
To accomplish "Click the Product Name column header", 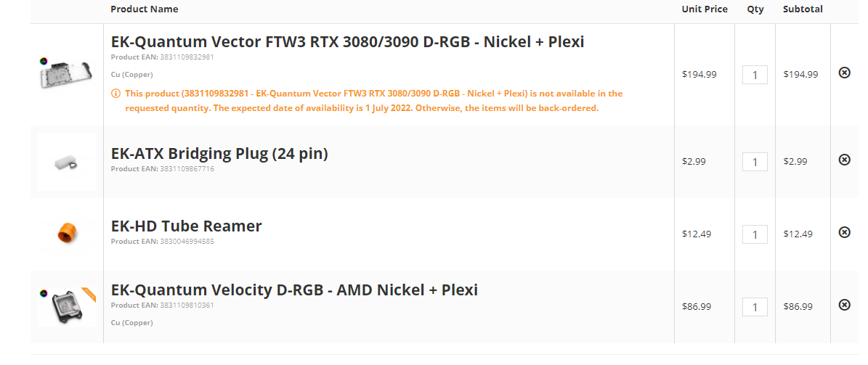I will [x=144, y=9].
